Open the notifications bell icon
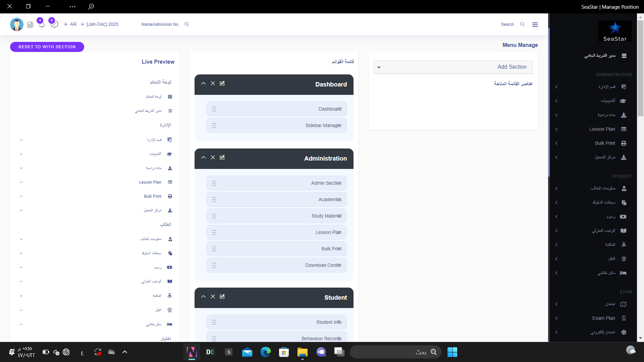This screenshot has height=362, width=644. pyautogui.click(x=42, y=24)
